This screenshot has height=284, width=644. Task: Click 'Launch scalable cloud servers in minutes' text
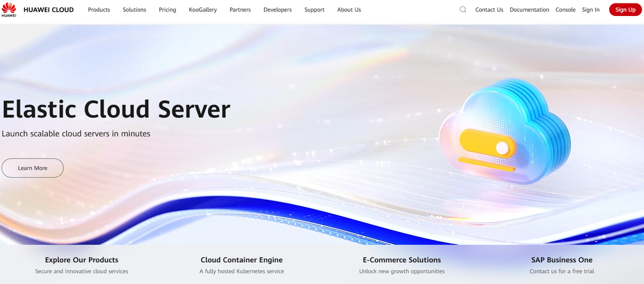click(76, 133)
